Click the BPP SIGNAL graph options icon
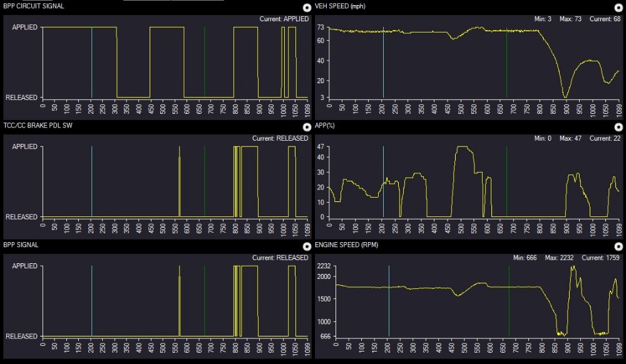626x364 pixels. pyautogui.click(x=306, y=246)
